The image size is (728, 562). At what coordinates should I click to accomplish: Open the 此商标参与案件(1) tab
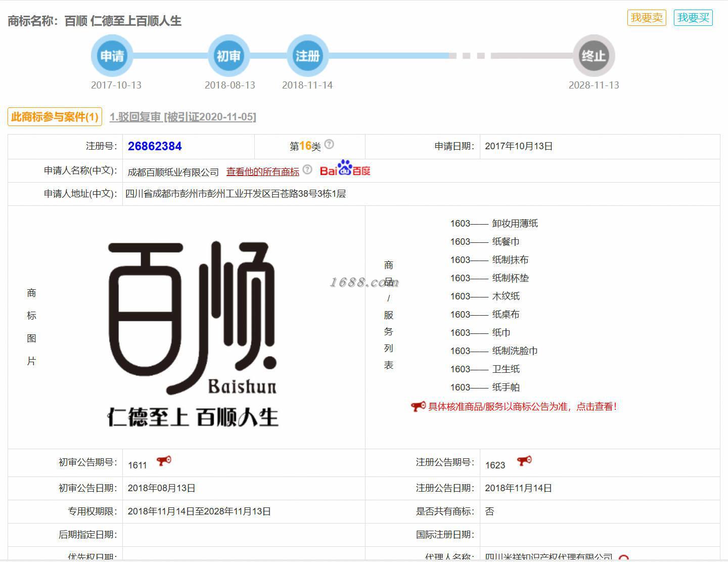coord(55,117)
